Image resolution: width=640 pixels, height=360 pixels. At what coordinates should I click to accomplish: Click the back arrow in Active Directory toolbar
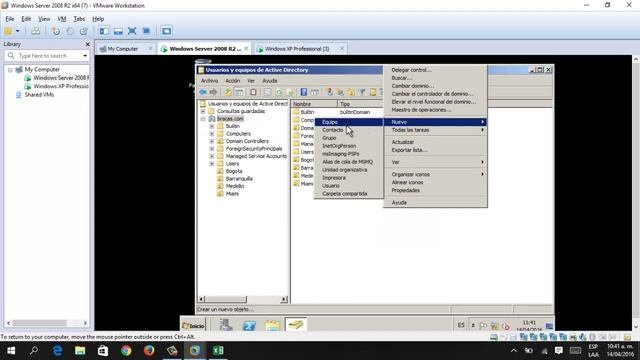pos(203,92)
